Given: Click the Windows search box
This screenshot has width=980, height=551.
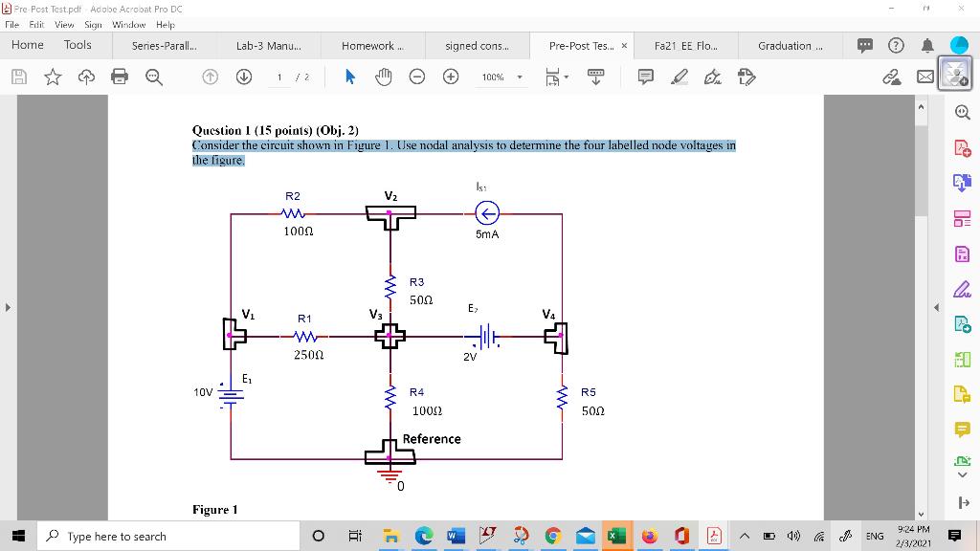Looking at the screenshot, I should point(168,536).
